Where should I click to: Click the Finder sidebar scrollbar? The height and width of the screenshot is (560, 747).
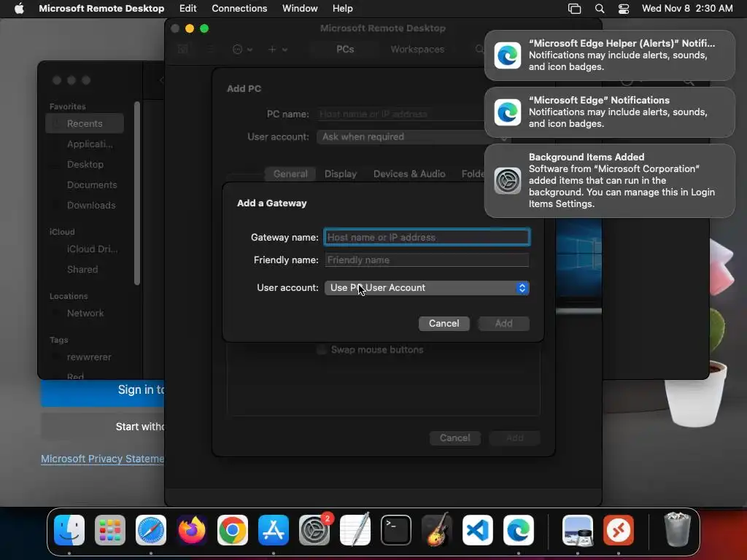pyautogui.click(x=137, y=193)
